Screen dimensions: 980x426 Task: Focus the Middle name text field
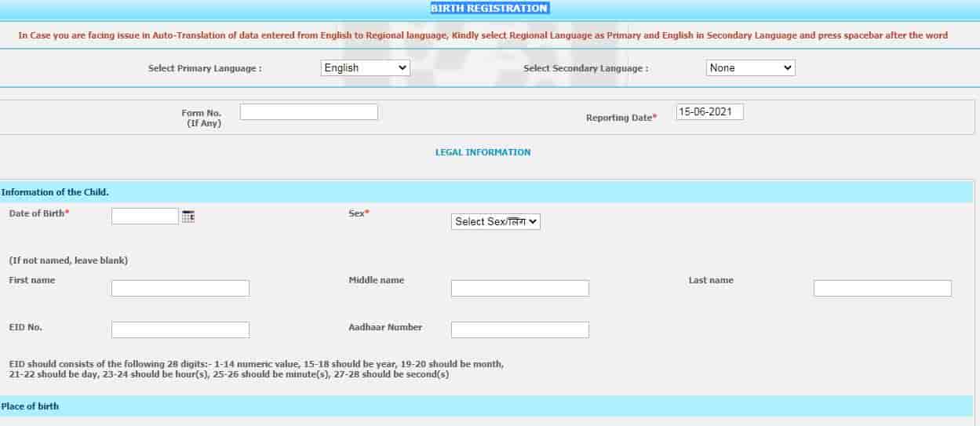520,289
